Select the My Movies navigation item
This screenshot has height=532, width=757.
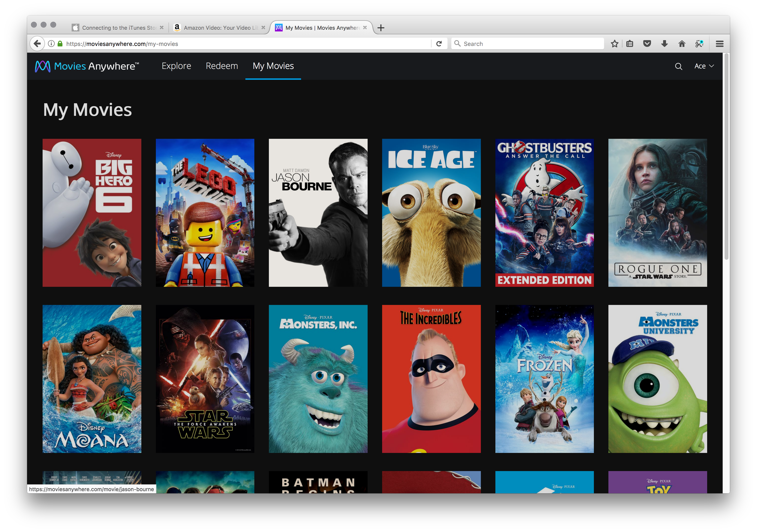tap(273, 66)
